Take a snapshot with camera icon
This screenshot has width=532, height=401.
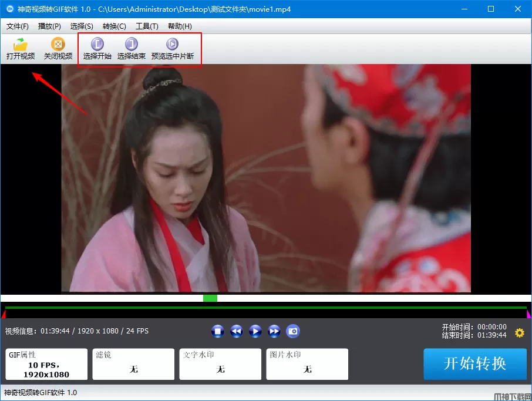click(293, 331)
